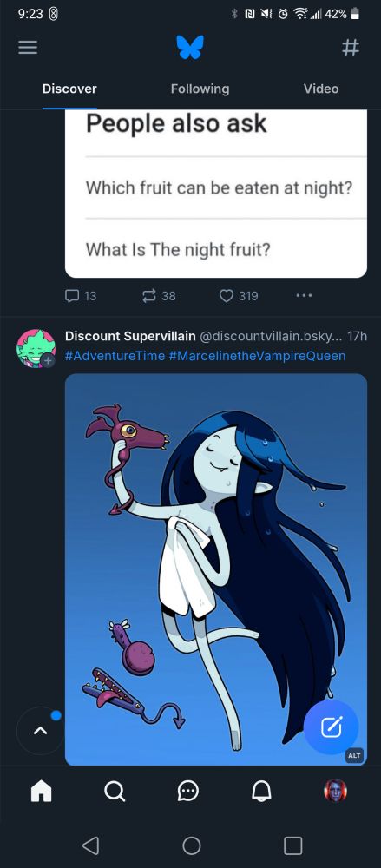Open the hamburger menu
381x868 pixels.
point(28,48)
